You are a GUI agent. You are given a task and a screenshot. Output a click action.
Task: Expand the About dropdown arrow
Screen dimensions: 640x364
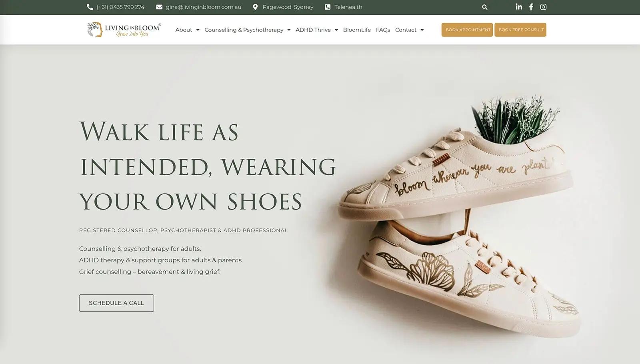198,30
